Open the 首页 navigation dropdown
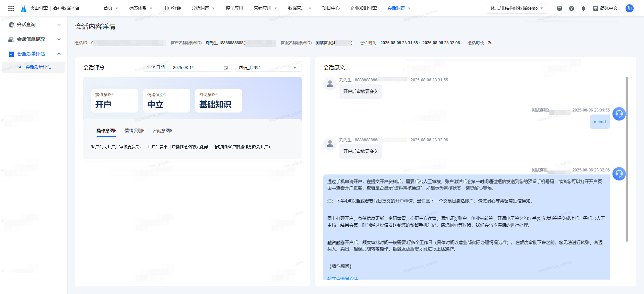The height and width of the screenshot is (294, 644). pyautogui.click(x=111, y=8)
